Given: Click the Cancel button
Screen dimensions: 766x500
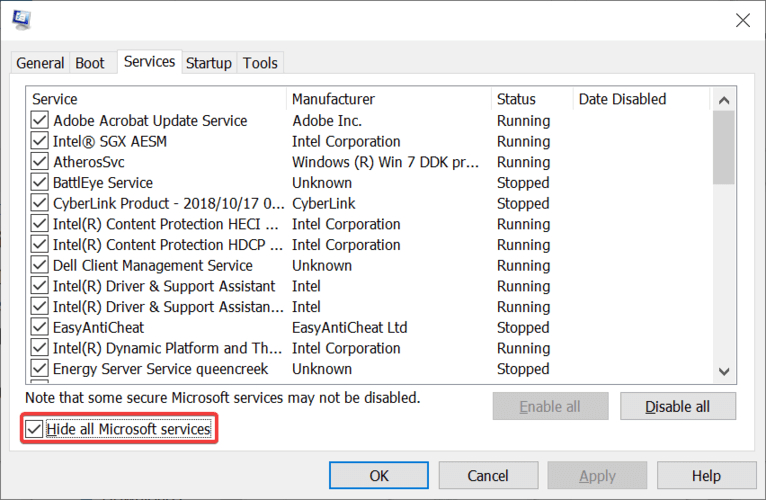Looking at the screenshot, I should pos(489,476).
